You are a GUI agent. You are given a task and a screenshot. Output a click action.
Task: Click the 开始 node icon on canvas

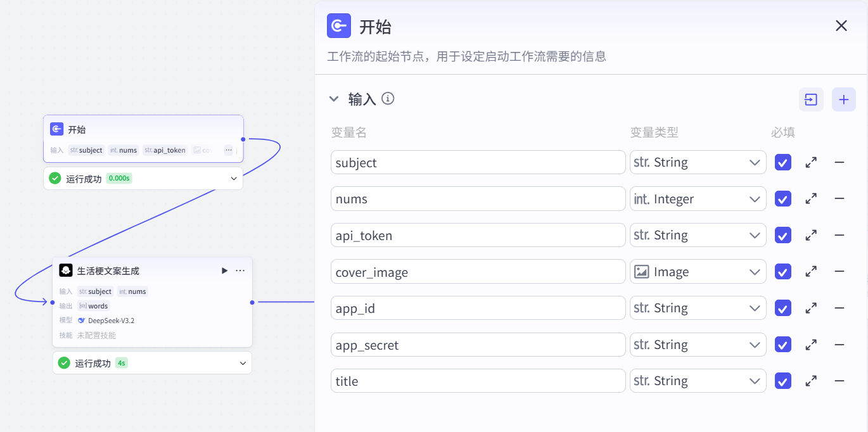56,129
